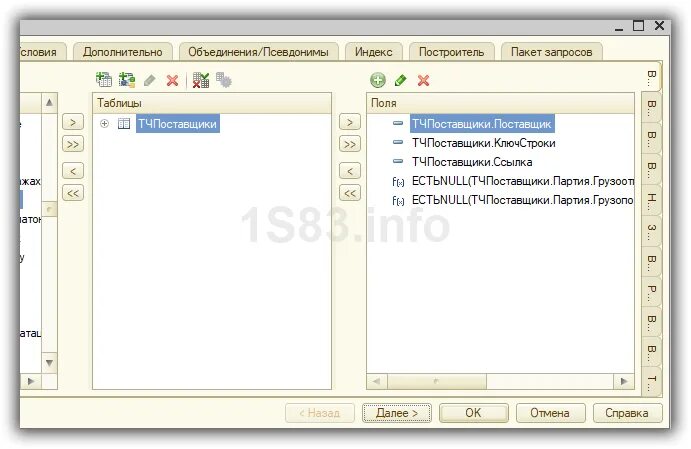691x449 pixels.
Task: Select the ТЧПоставщики.Поставщик field
Action: [482, 124]
